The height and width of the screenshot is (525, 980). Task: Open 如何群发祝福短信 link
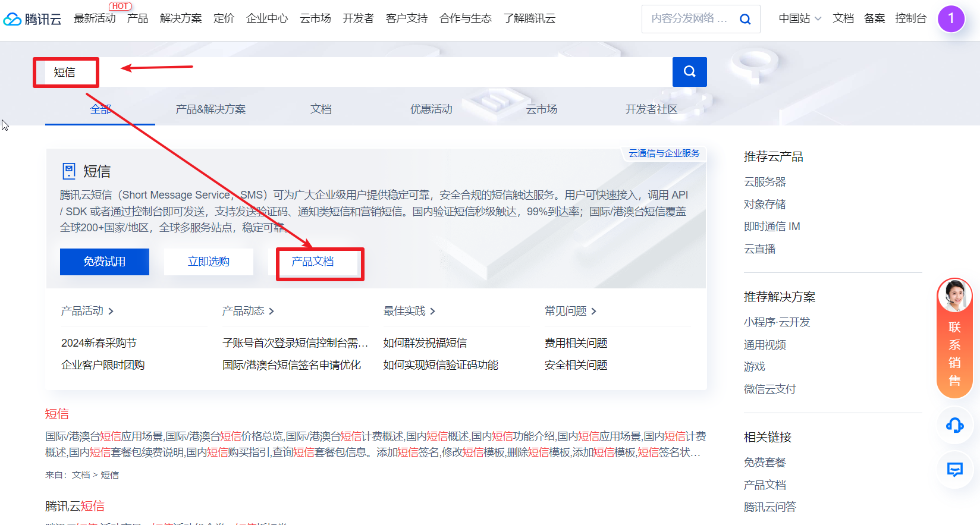pos(425,343)
